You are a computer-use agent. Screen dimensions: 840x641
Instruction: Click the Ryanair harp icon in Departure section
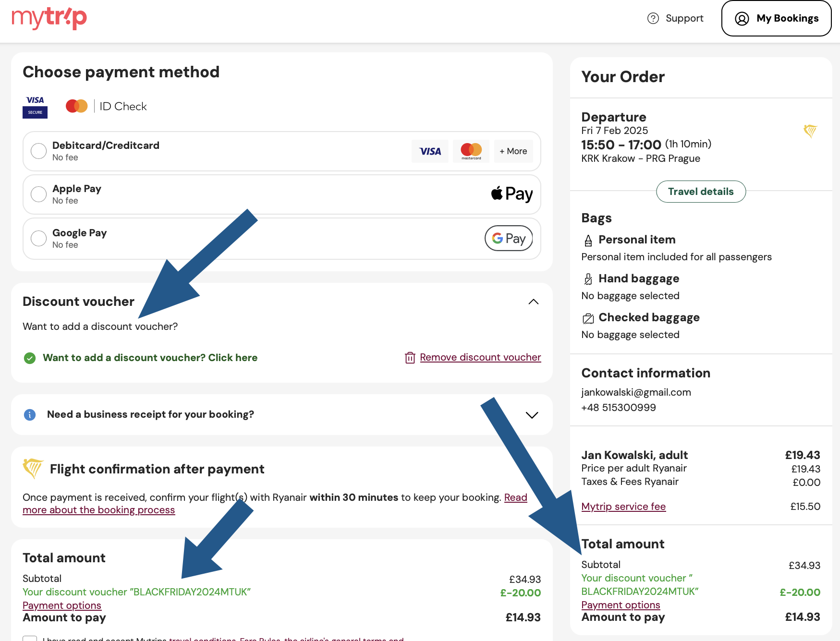tap(810, 131)
